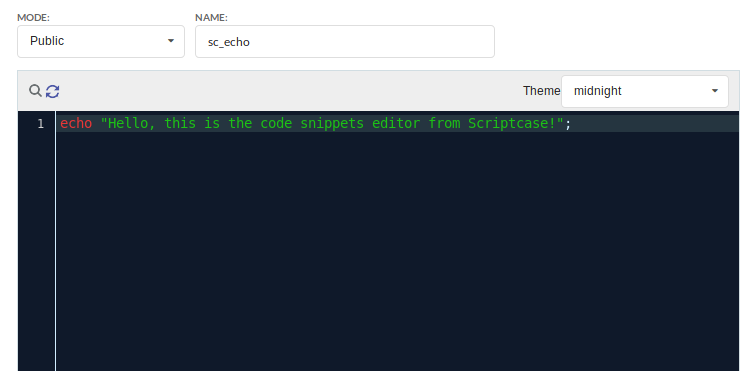The height and width of the screenshot is (371, 756).
Task: Click line number 1 in the gutter
Action: (40, 124)
